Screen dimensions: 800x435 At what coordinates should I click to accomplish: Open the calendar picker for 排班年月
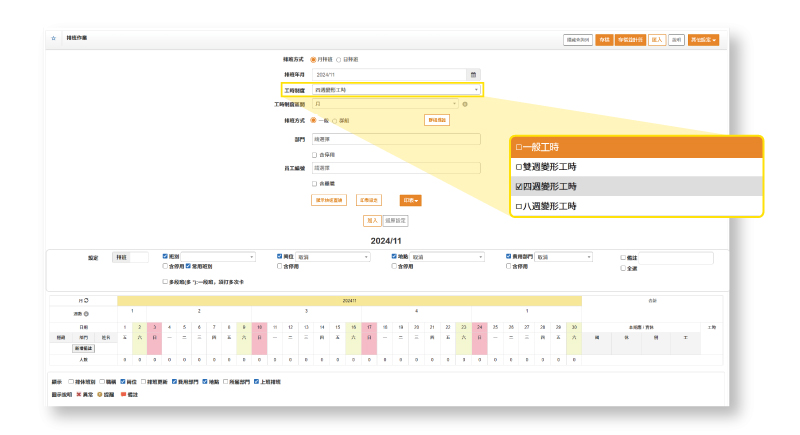474,74
